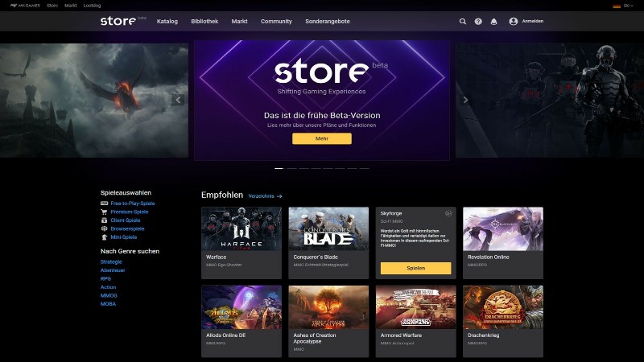Select the Strategie genre link
This screenshot has width=644, height=362.
click(111, 261)
